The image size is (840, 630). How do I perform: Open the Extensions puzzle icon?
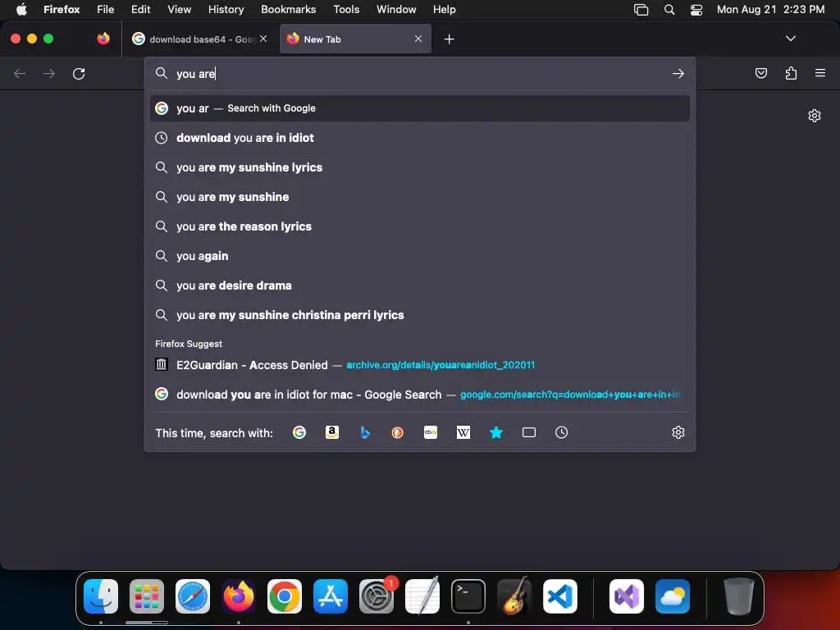click(791, 73)
